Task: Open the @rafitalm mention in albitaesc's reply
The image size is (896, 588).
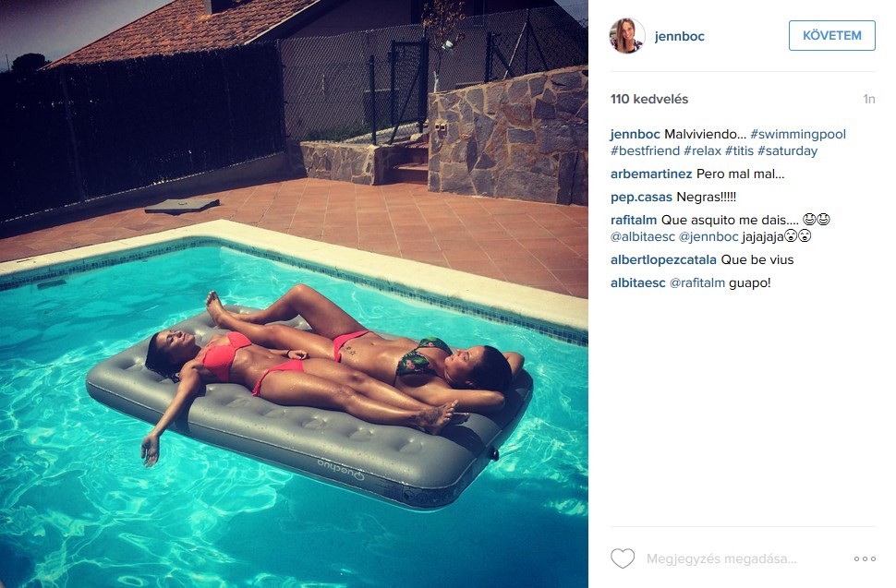Action: (696, 282)
